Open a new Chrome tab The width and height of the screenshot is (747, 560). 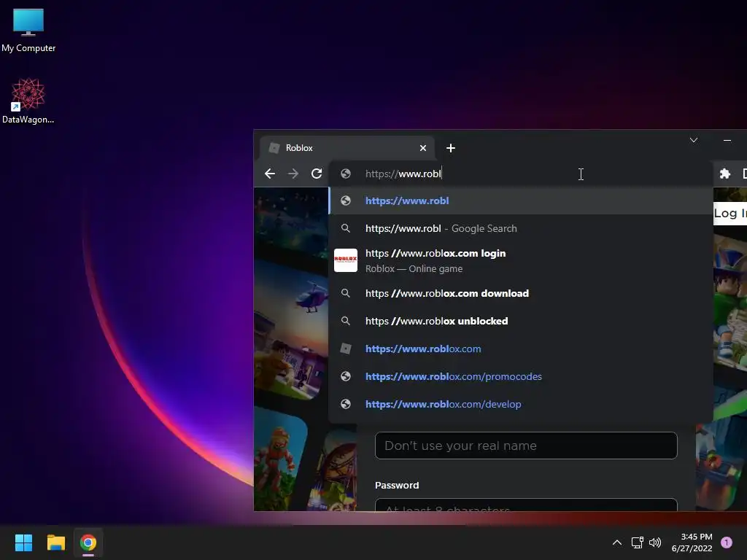451,148
